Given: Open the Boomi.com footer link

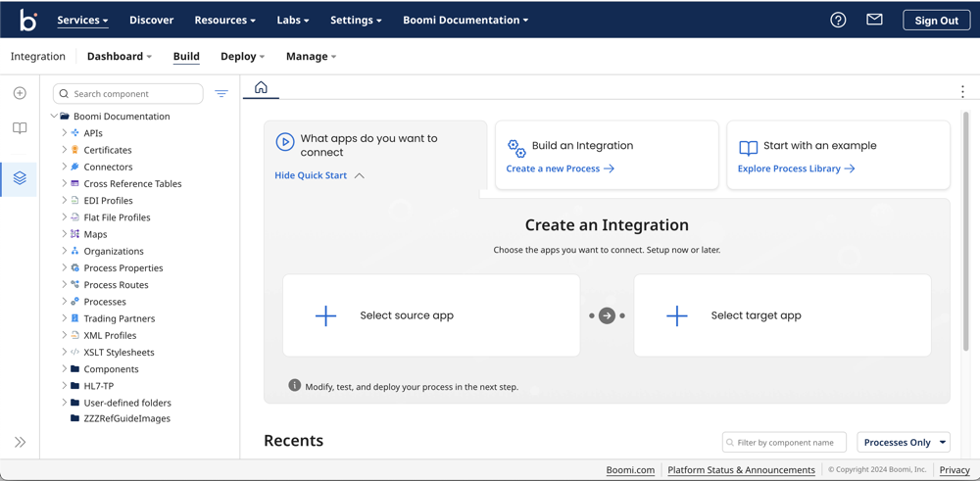Looking at the screenshot, I should click(x=630, y=470).
